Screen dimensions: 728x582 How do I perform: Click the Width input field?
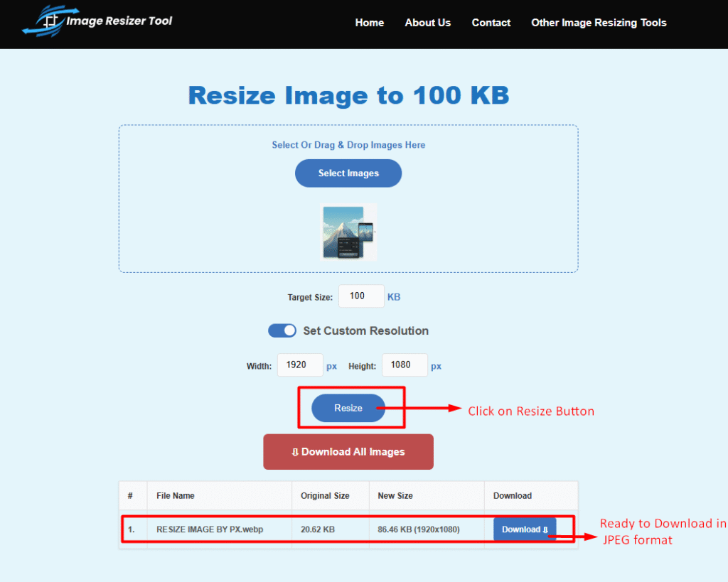tap(300, 365)
